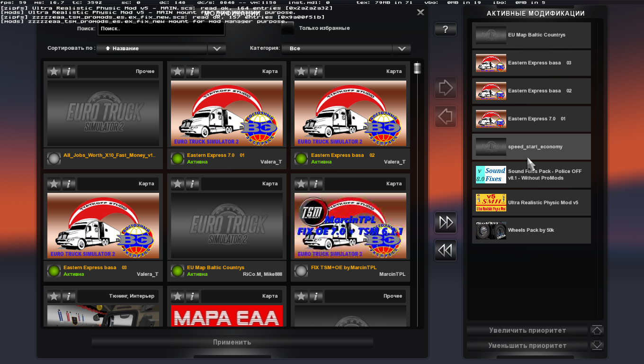Viewport: 644px width, 364px height.
Task: Select Sound Fixes Pack in active list
Action: [531, 175]
